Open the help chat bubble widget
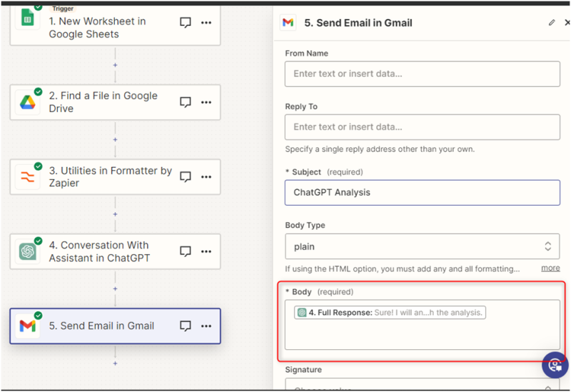571x392 pixels. pos(555,365)
